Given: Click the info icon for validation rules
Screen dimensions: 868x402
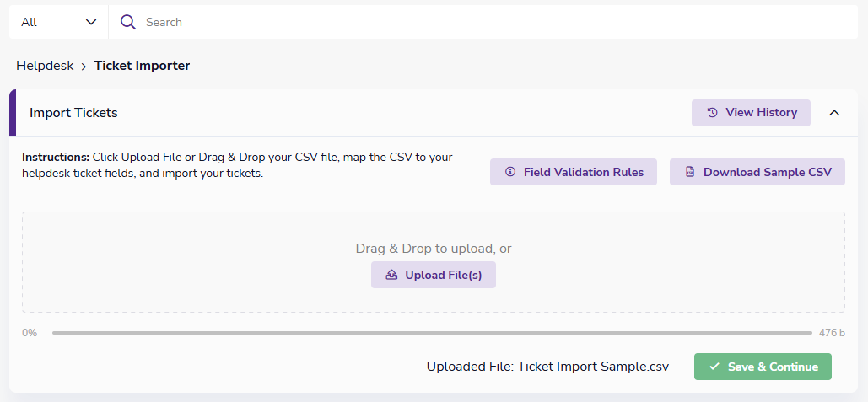Looking at the screenshot, I should [510, 172].
